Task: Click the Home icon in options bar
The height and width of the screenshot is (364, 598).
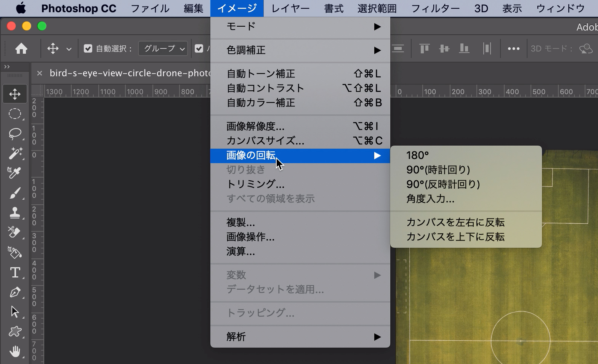Action: (x=21, y=48)
